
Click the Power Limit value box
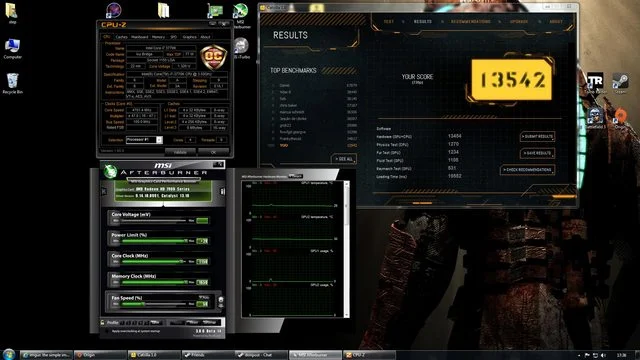coord(202,241)
